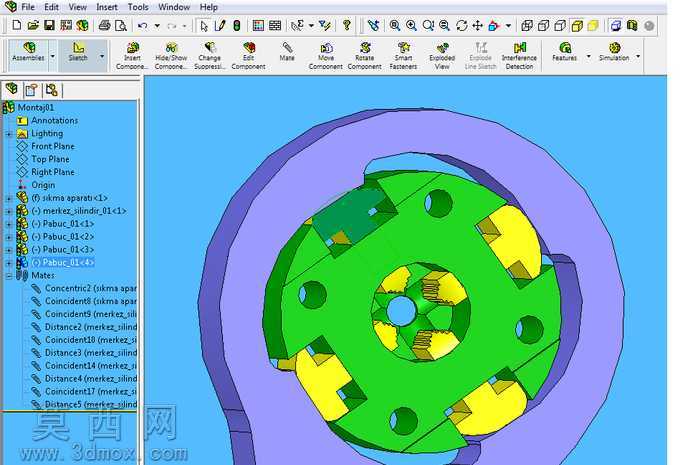Click Change Suppression State tool
The image size is (684, 465).
click(x=209, y=56)
